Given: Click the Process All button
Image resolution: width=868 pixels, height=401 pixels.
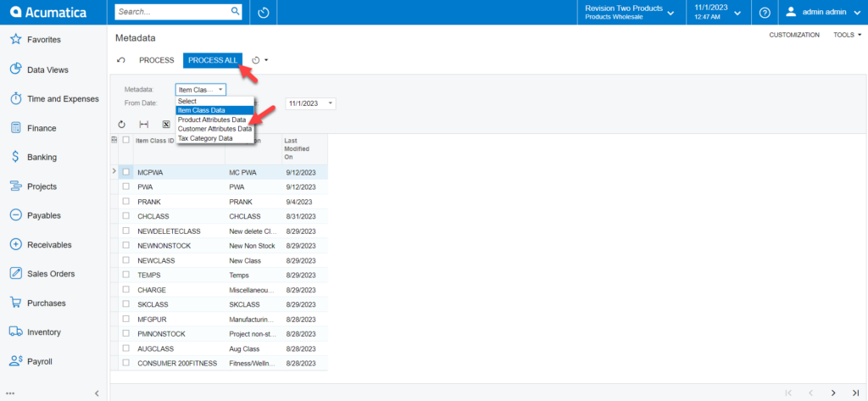Looking at the screenshot, I should tap(213, 60).
